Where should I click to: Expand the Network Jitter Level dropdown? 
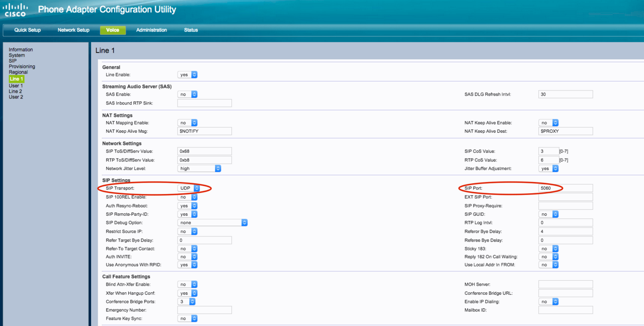[x=200, y=169]
